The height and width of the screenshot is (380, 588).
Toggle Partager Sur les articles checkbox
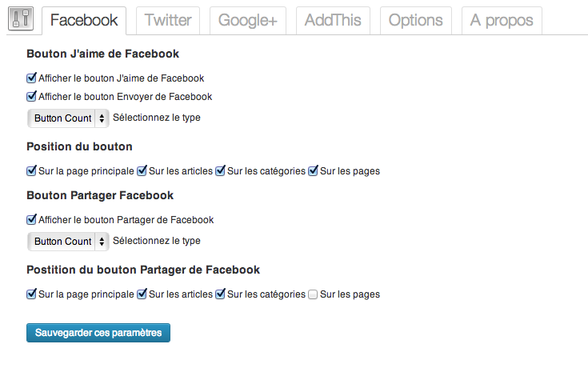tap(142, 294)
